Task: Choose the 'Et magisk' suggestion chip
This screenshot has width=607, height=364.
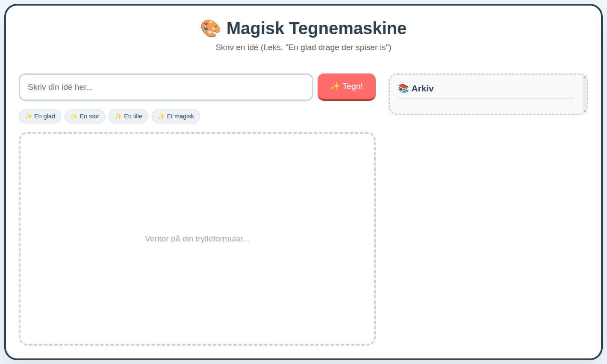Action: click(x=176, y=116)
